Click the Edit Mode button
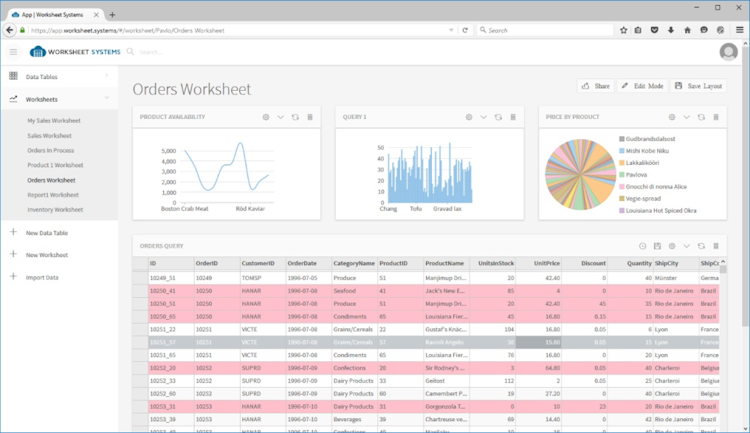 click(x=642, y=86)
